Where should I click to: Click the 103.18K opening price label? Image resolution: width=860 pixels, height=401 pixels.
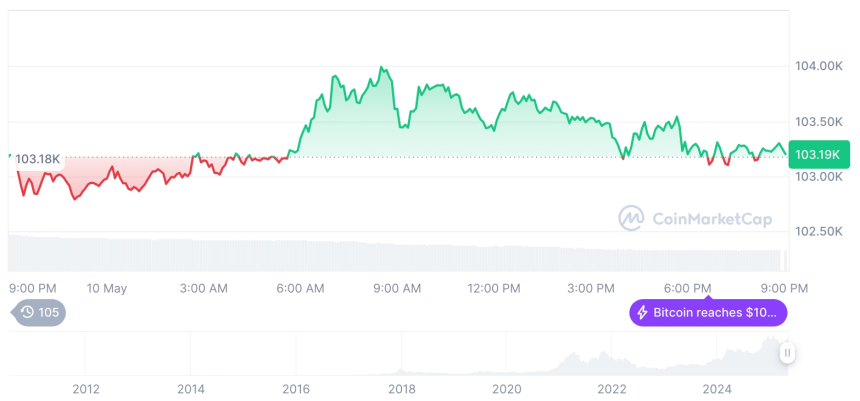(39, 159)
